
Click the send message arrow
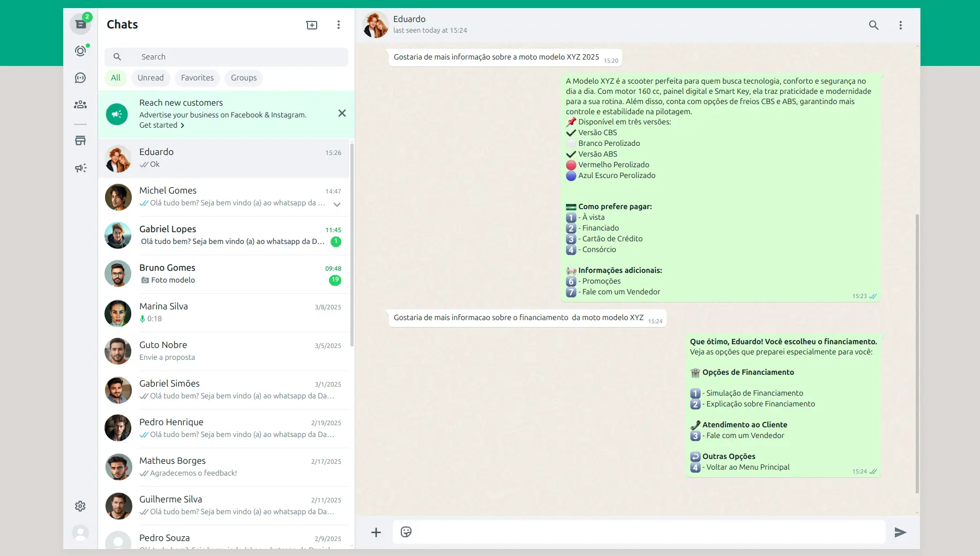coord(900,532)
